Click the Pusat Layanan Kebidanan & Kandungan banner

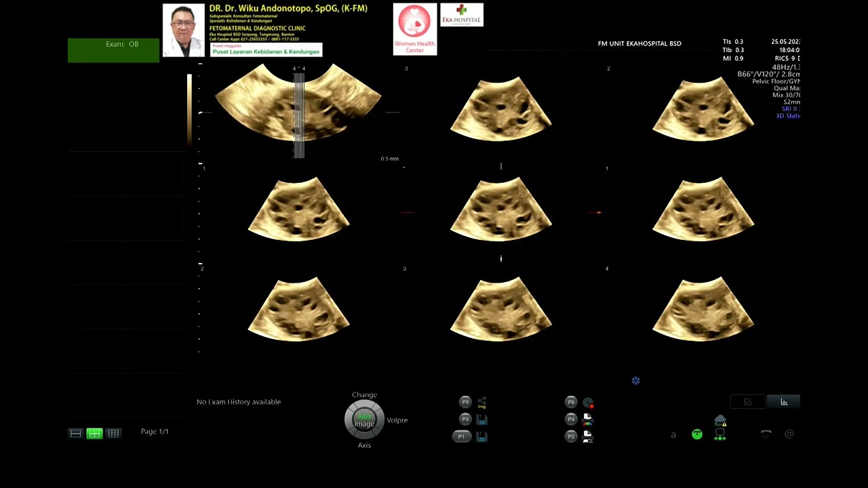point(266,52)
